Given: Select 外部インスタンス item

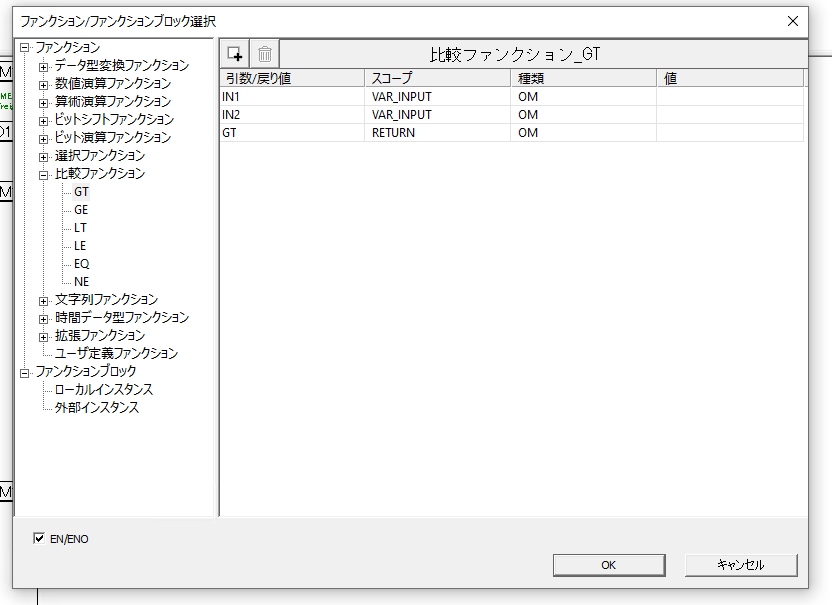Looking at the screenshot, I should (97, 408).
